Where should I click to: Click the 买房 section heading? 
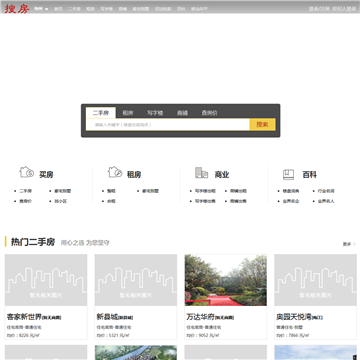pyautogui.click(x=46, y=174)
